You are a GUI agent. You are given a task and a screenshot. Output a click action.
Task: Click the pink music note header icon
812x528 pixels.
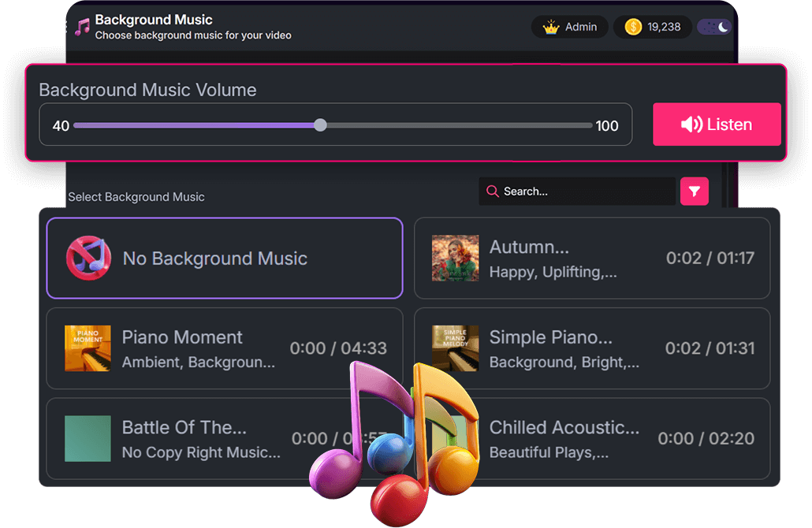[82, 28]
